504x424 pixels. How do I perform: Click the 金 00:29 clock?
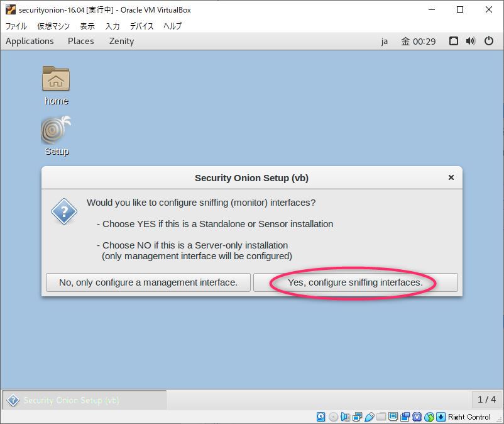418,42
